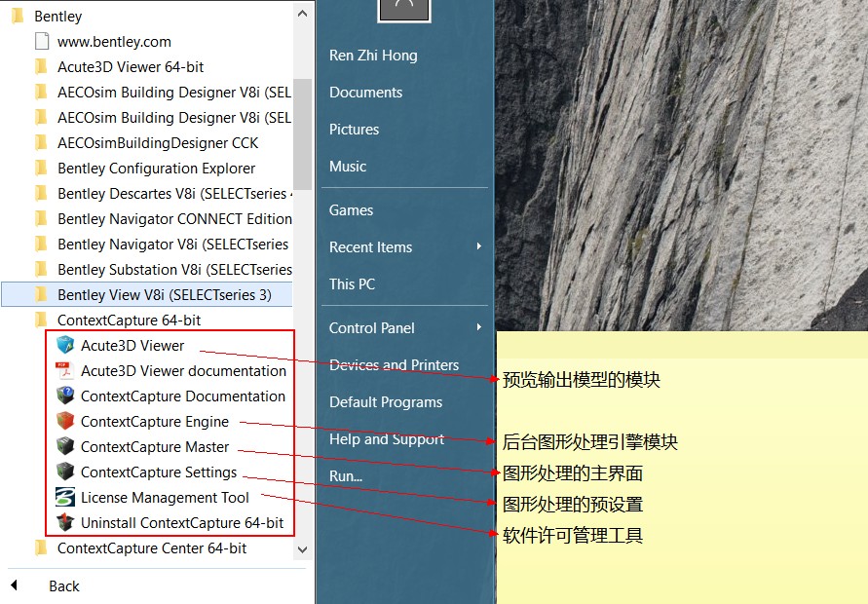Start ContextCapture Engine orange cube icon
Image resolution: width=868 pixels, height=604 pixels.
[x=65, y=421]
